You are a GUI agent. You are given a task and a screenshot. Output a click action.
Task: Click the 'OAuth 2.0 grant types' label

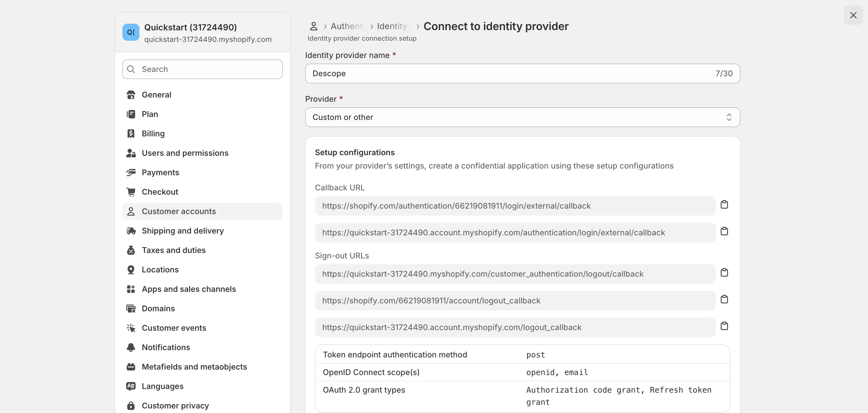[x=364, y=390]
